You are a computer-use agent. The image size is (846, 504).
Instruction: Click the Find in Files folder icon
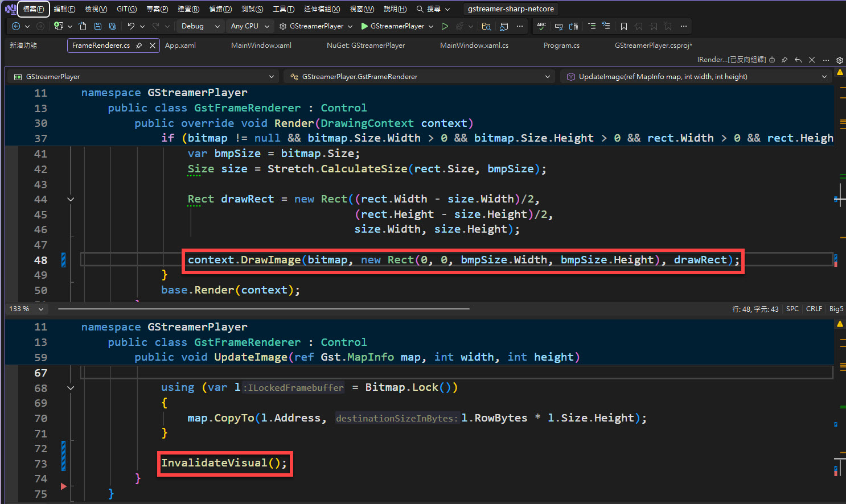(x=486, y=26)
